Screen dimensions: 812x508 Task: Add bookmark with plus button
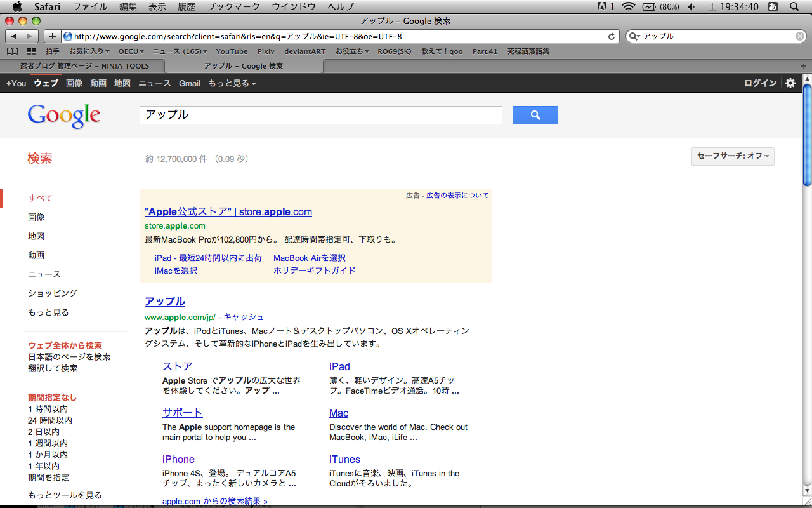(x=53, y=36)
